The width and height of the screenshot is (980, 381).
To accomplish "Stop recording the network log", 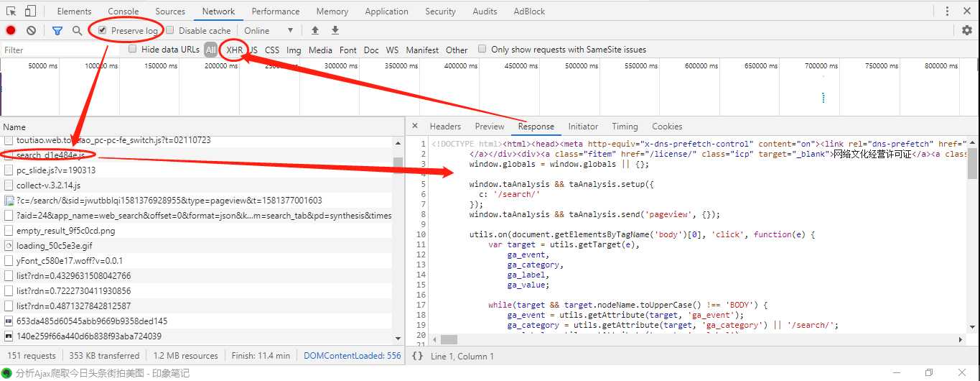I will coord(11,30).
